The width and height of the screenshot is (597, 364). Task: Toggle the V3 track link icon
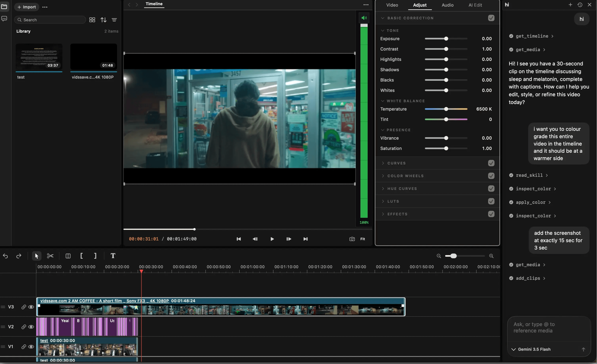coord(23,307)
